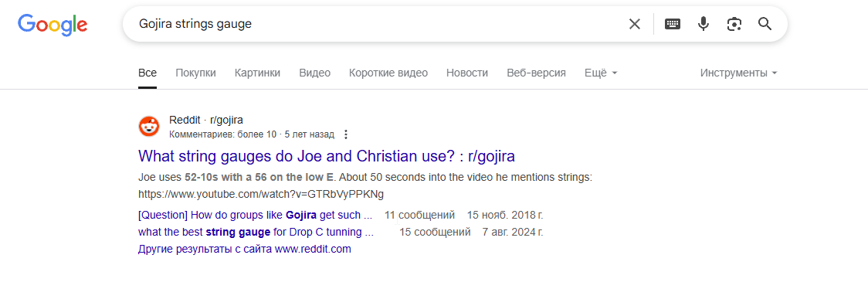Image resolution: width=868 pixels, height=282 pixels.
Task: Switch to the 'Видео' tab
Action: [314, 73]
